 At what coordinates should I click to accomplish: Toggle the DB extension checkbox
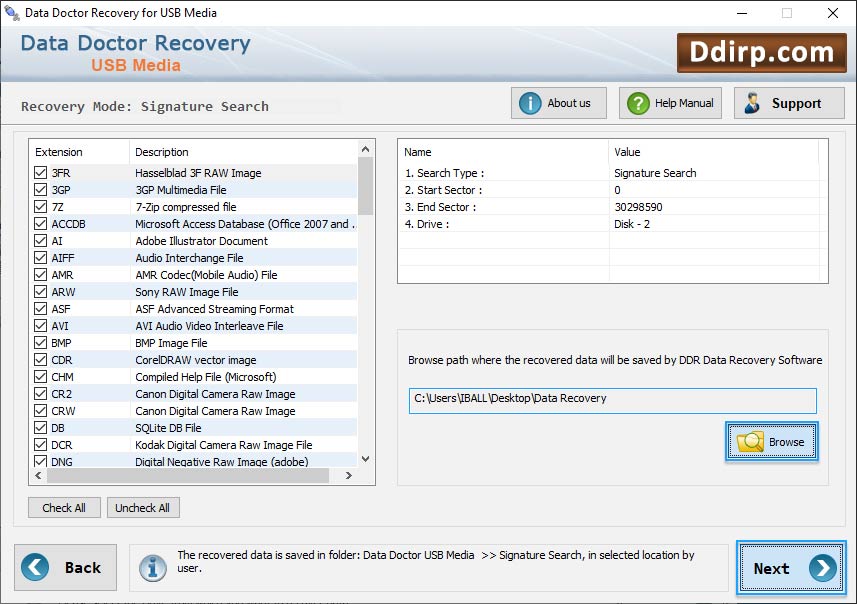click(x=40, y=427)
